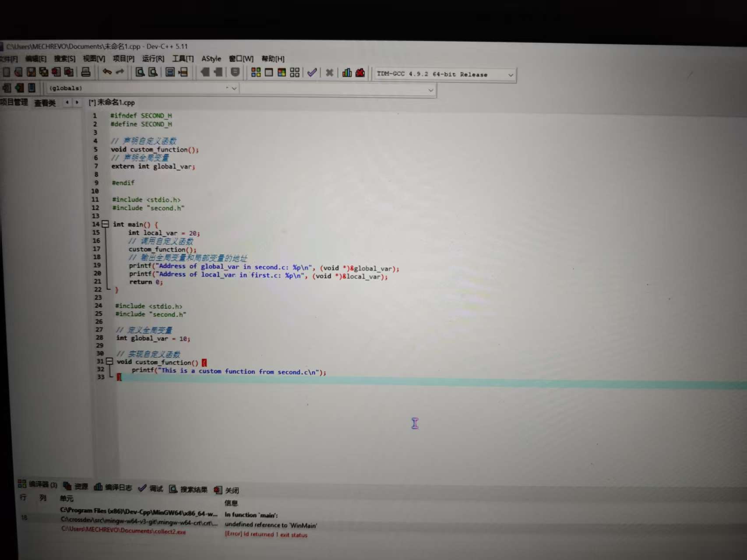Switch to the 项目管理 sidebar tab
This screenshot has height=560, width=747.
pyautogui.click(x=14, y=102)
